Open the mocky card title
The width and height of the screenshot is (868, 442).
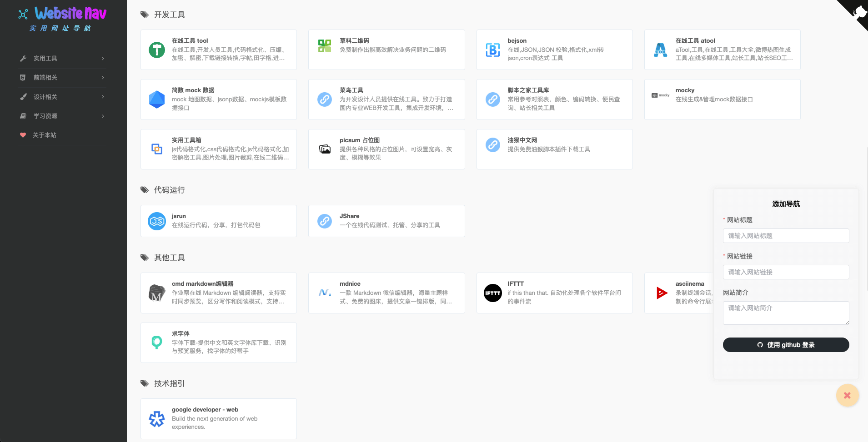(685, 90)
